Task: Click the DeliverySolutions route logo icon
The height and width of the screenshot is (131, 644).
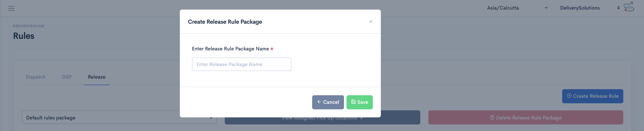Action: click(629, 7)
